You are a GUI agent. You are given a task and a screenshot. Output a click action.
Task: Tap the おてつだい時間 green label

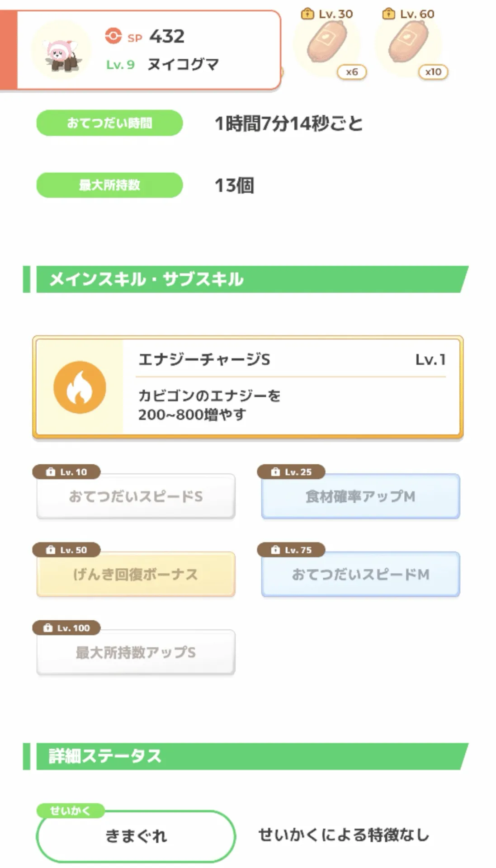(109, 123)
